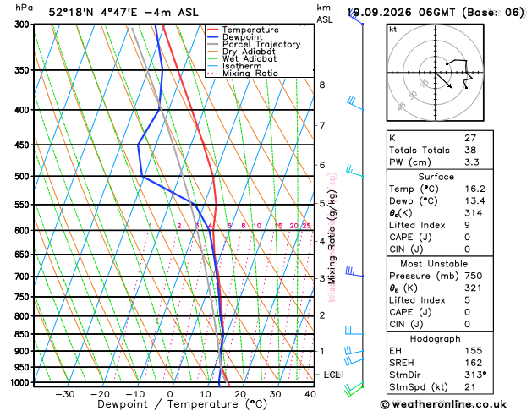Click the wind barb at 700 hPa
Viewport: 532px width, 411px height.
(354, 272)
